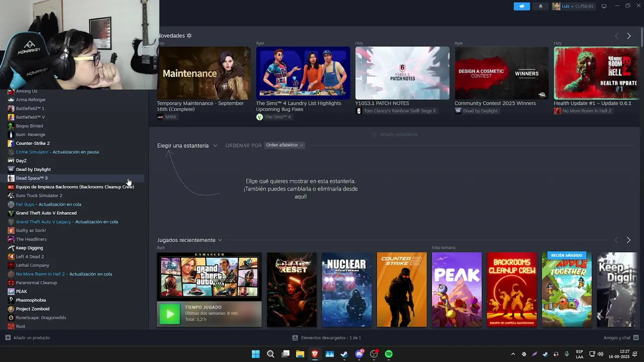Open Amigos y chat panel

tap(621, 338)
